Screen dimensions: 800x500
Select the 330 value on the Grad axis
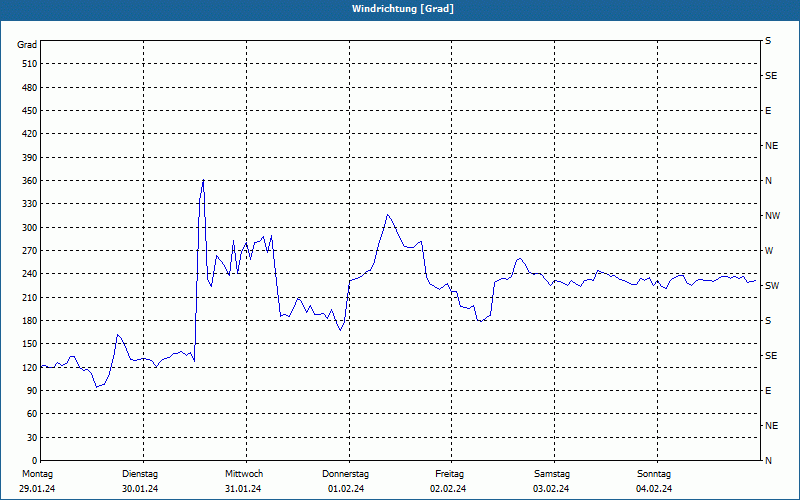[x=29, y=204]
